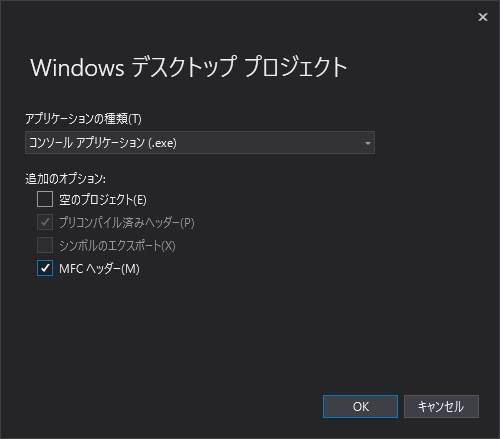The width and height of the screenshot is (500, 439).
Task: Click the キャンセル button
Action: tap(441, 407)
